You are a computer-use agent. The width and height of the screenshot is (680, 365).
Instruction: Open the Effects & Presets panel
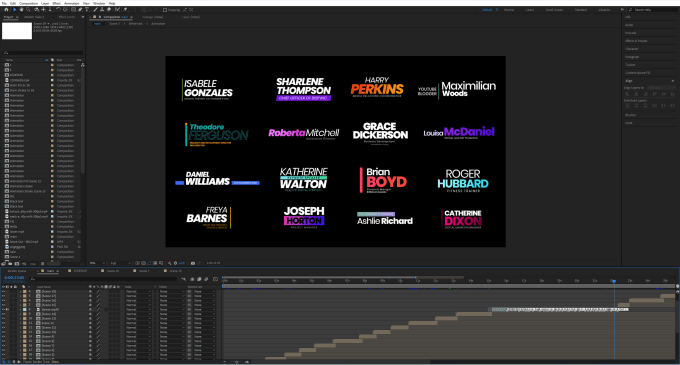(x=636, y=41)
